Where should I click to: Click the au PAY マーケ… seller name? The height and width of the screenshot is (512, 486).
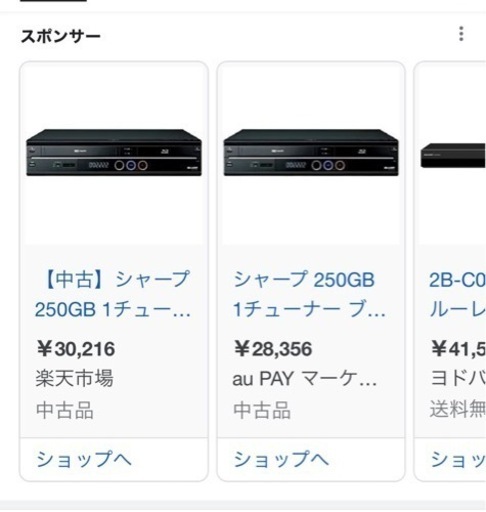pos(305,379)
